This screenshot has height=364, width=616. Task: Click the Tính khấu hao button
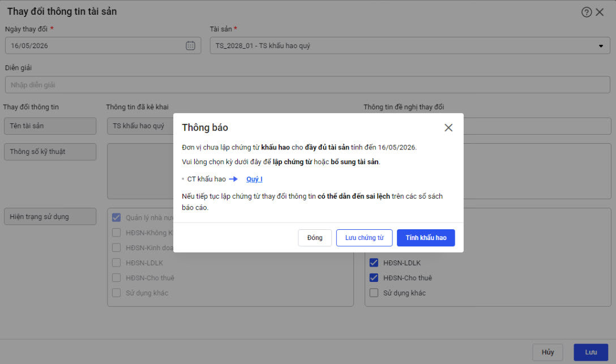pyautogui.click(x=426, y=238)
